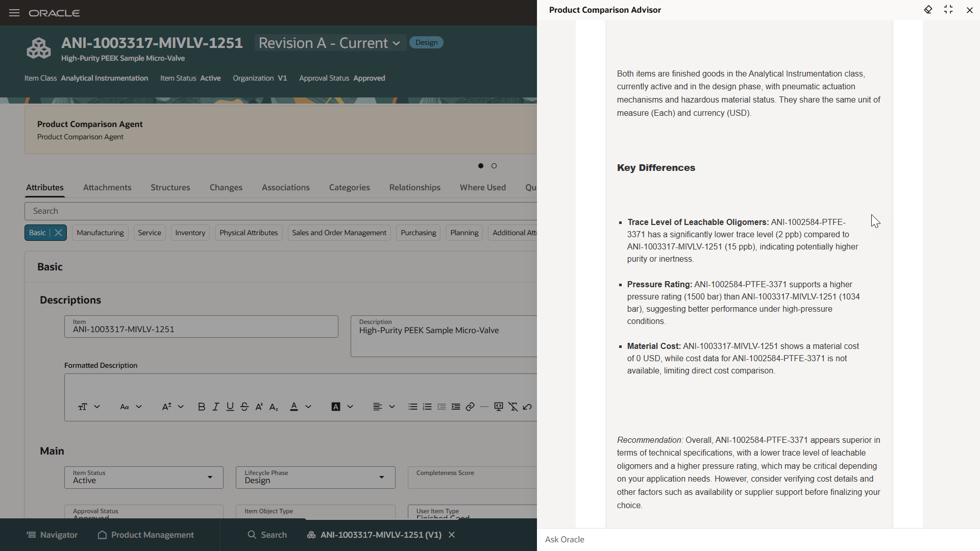980x551 pixels.
Task: Switch to the Structures tab
Action: [170, 187]
